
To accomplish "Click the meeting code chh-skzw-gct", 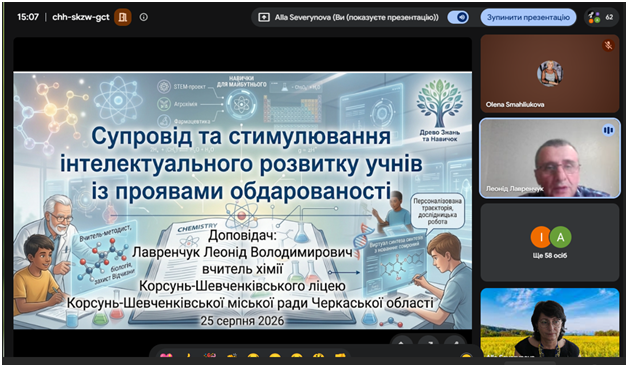I will coord(81,17).
